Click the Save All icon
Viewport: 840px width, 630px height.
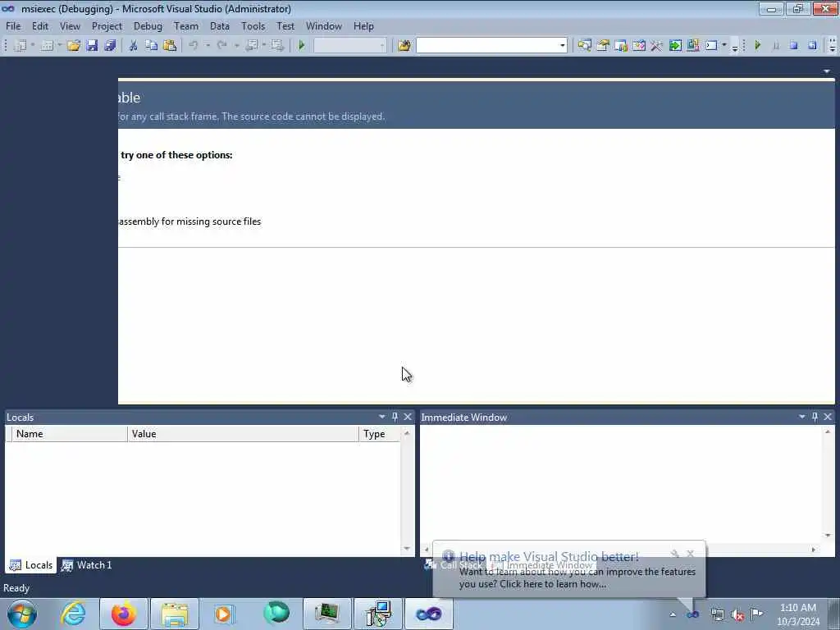point(111,46)
